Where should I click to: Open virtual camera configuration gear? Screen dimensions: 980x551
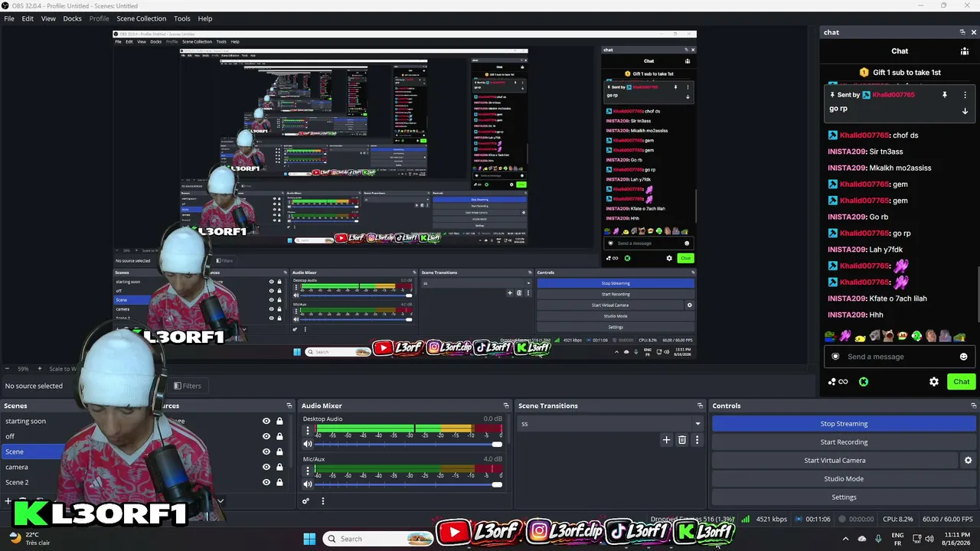[x=968, y=461]
